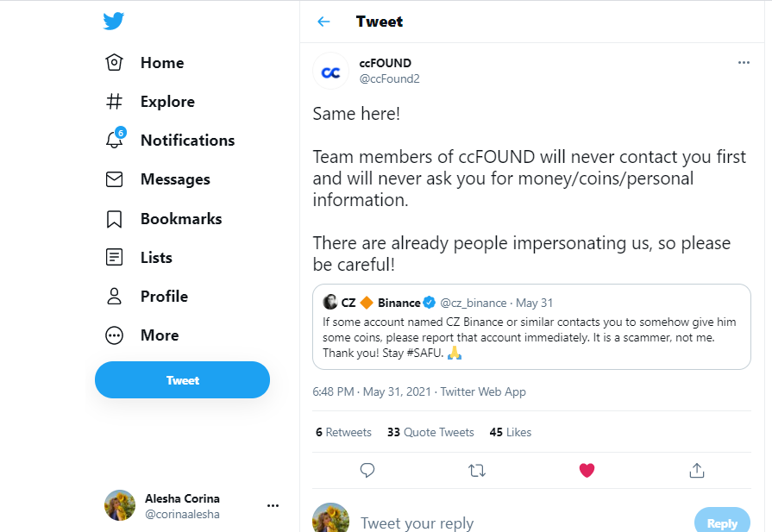Open Alesha Corina account switcher dots
Viewport: 772px width, 532px height.
pos(273,505)
